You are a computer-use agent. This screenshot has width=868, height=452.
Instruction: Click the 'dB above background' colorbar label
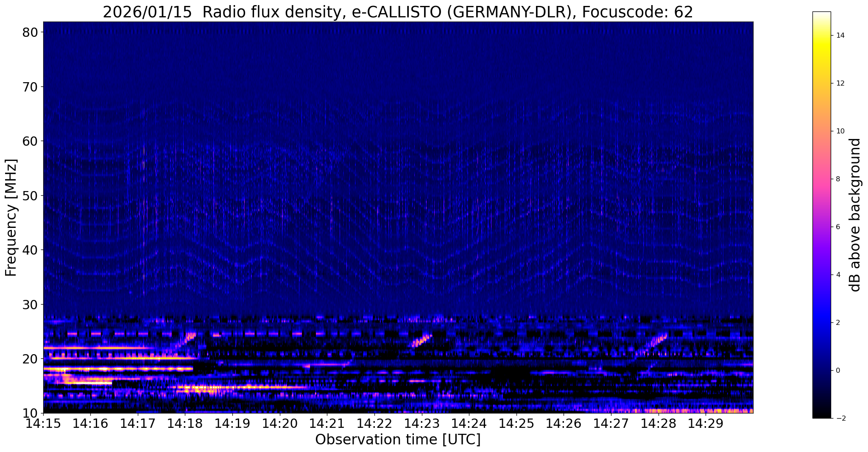click(x=855, y=215)
